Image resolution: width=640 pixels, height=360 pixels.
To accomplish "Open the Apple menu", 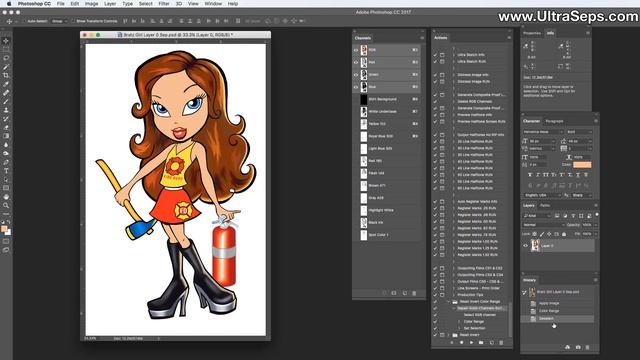I will point(9,4).
